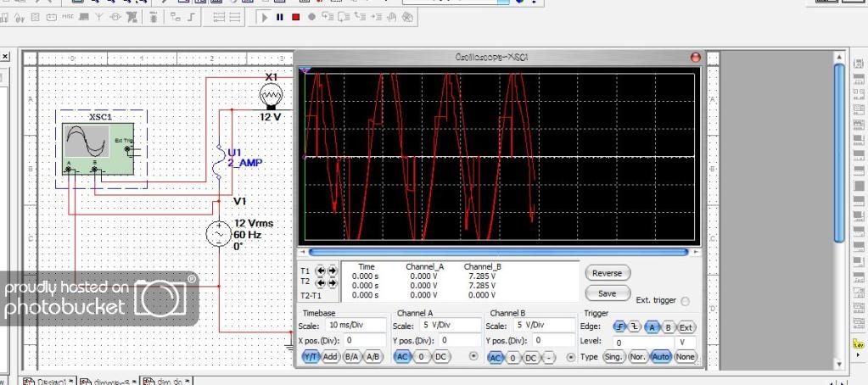Edit the Timebase scale 10 ms/Div field
Image resolution: width=868 pixels, height=385 pixels.
coord(355,326)
